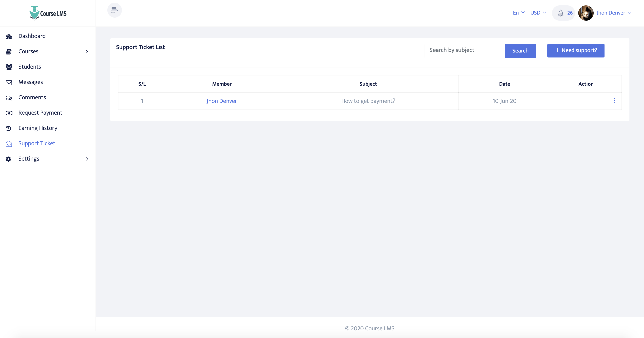Click the Dashboard gauge icon
The height and width of the screenshot is (338, 644).
click(x=9, y=36)
